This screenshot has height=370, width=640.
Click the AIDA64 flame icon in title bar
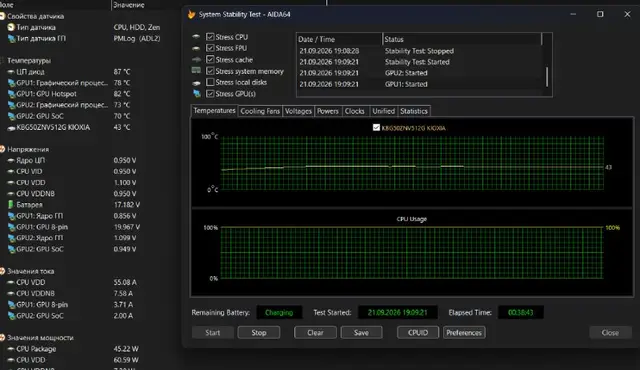pos(191,14)
